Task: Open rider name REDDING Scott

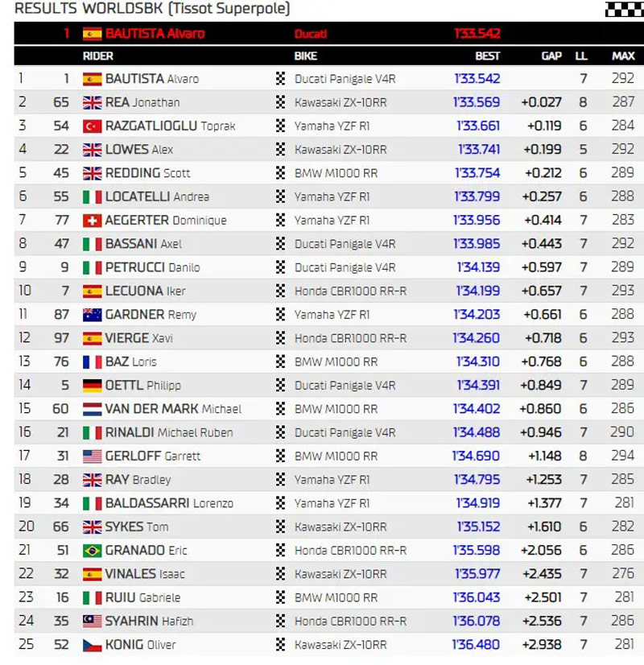Action: (148, 174)
